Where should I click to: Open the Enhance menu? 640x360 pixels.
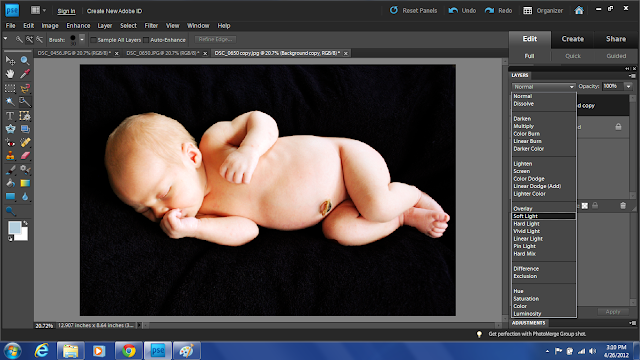pos(78,26)
